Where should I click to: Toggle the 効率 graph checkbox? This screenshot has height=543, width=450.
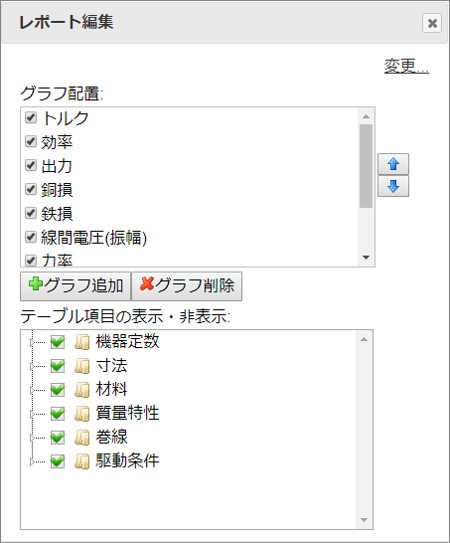pos(31,141)
